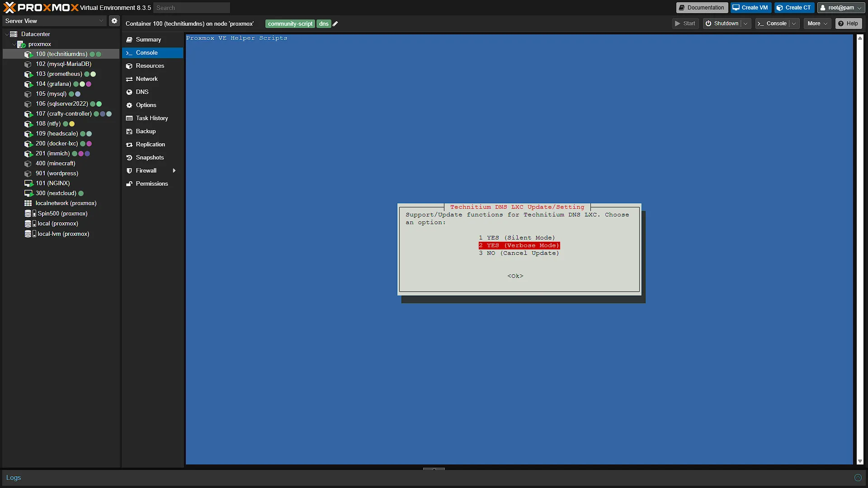
Task: Click the dns tag
Action: click(324, 24)
